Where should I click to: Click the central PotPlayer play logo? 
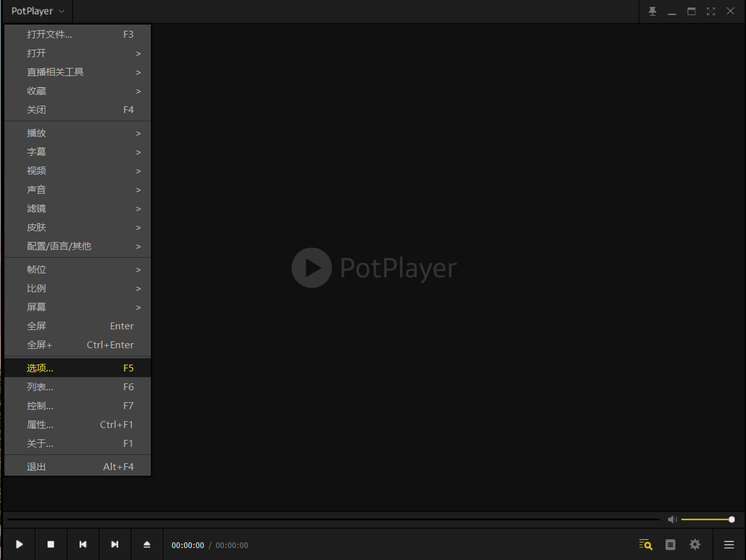coord(312,267)
